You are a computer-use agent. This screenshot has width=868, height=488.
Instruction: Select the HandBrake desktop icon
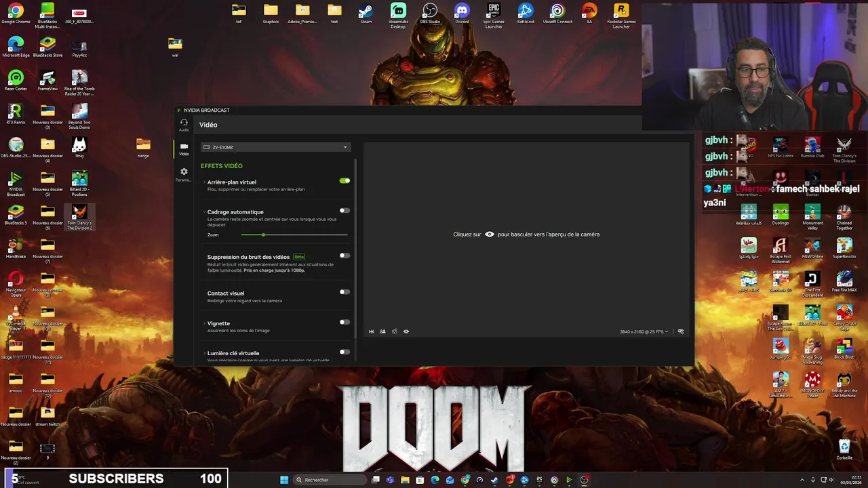click(16, 248)
